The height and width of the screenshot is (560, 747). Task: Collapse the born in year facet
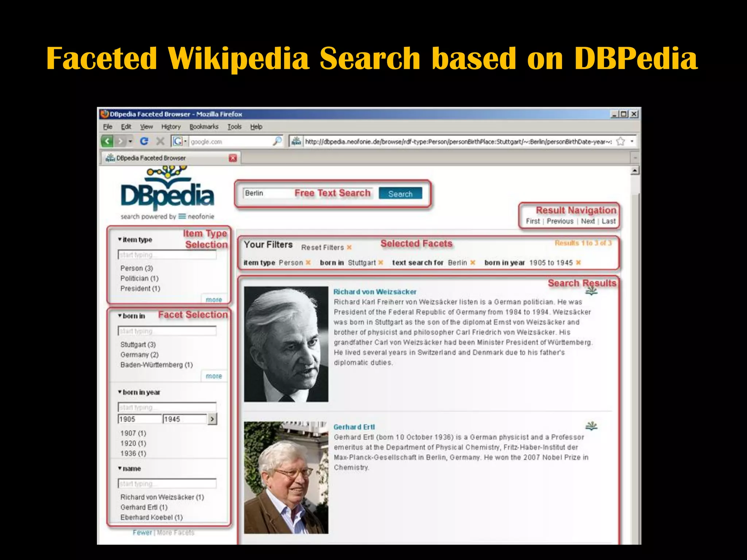(x=120, y=392)
